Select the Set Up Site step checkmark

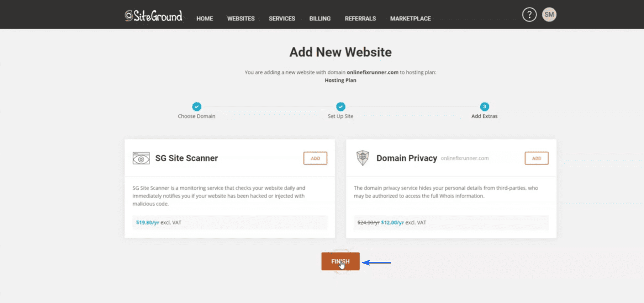click(341, 107)
